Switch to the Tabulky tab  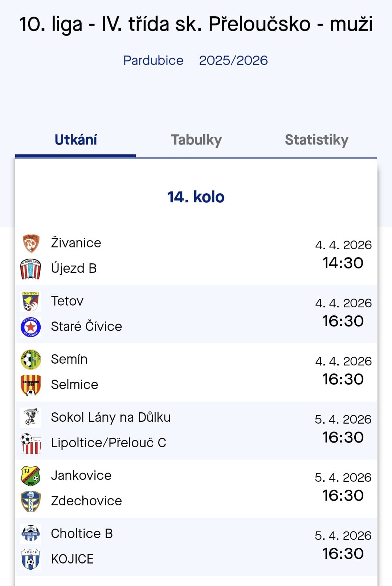click(196, 140)
